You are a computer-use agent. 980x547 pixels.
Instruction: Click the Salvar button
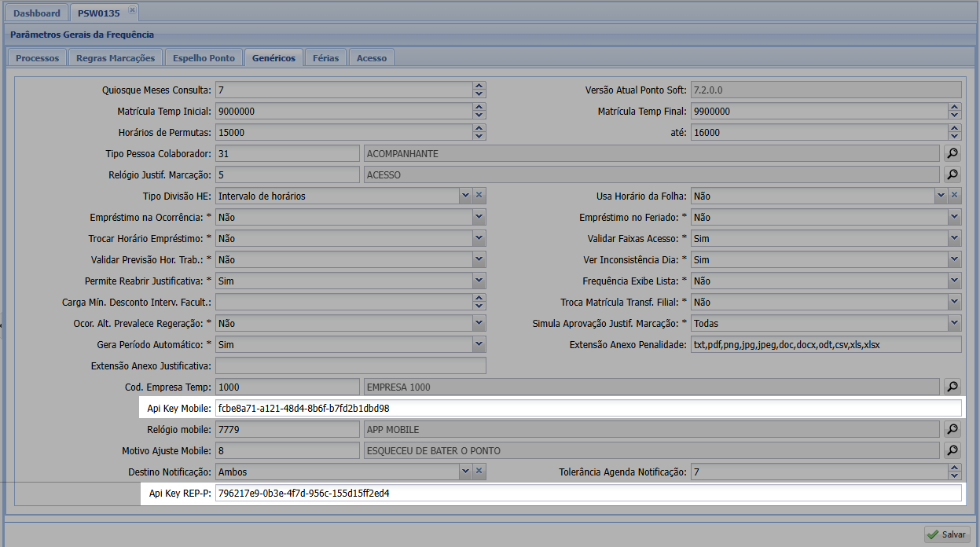[x=946, y=534]
